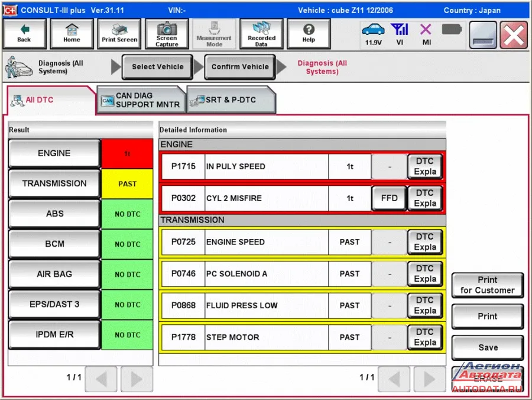This screenshot has width=532, height=400.
Task: Open the SRT & P-DTC tab
Action: [x=231, y=100]
